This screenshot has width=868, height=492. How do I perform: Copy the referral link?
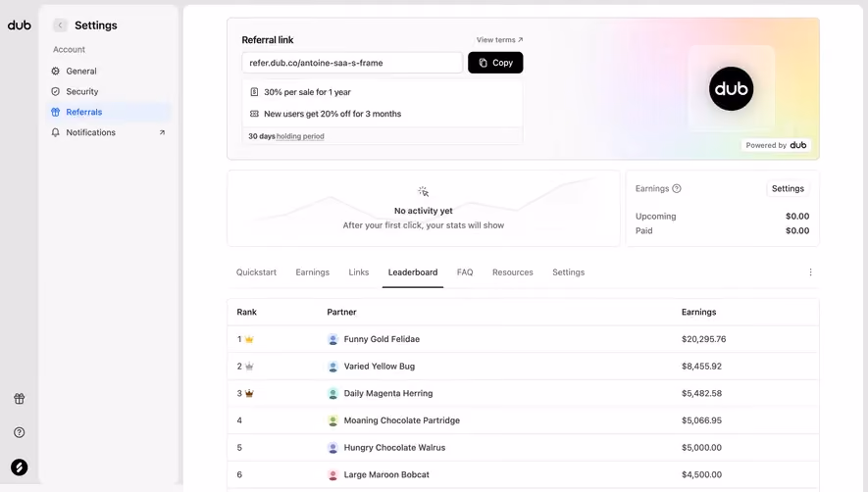coord(495,63)
